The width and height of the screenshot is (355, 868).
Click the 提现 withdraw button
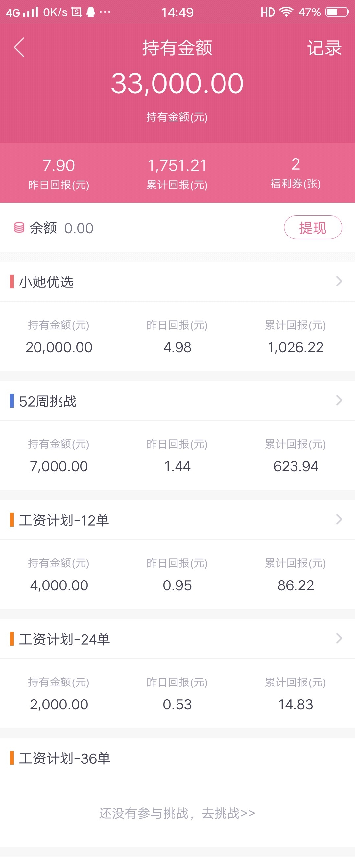(313, 228)
